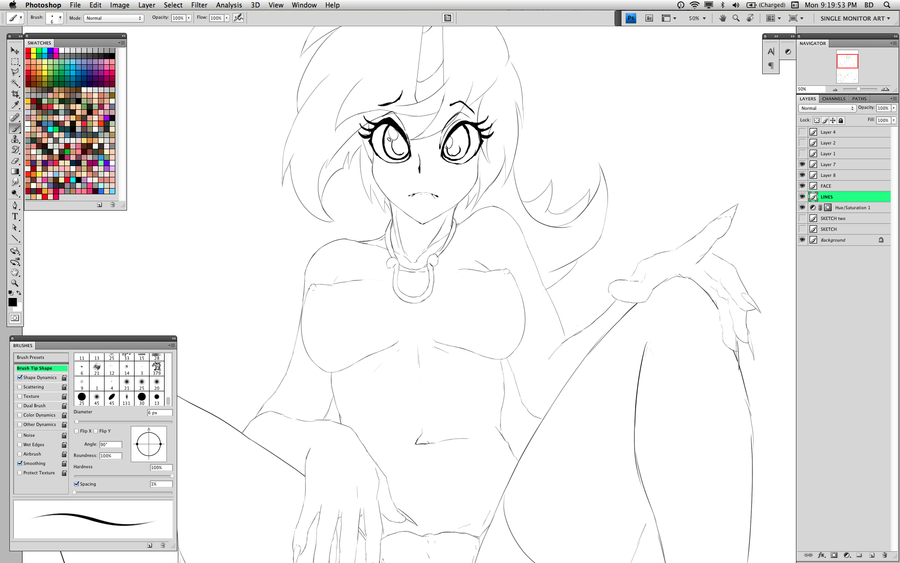Open the options bar Opacity slider arrow
This screenshot has width=900, height=563.
coord(188,18)
